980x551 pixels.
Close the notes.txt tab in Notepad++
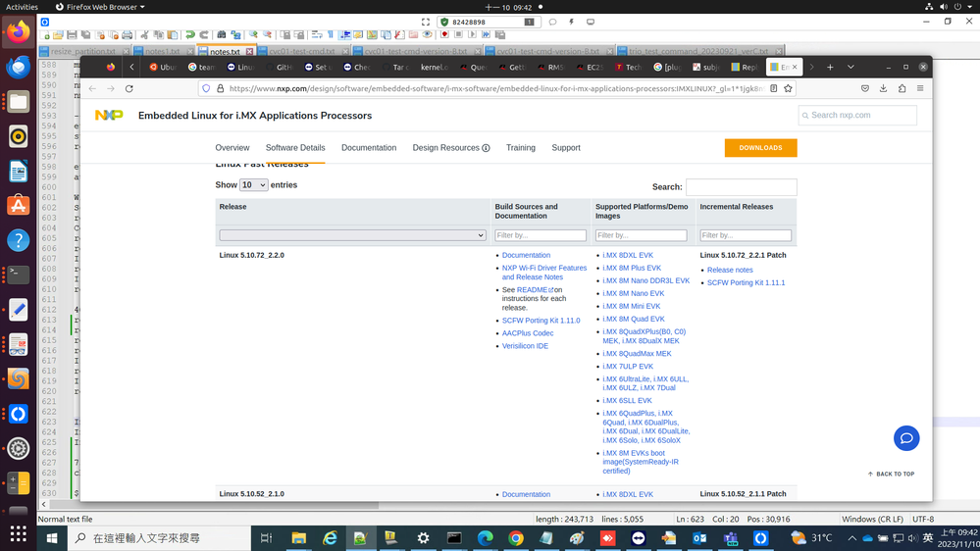click(x=249, y=51)
